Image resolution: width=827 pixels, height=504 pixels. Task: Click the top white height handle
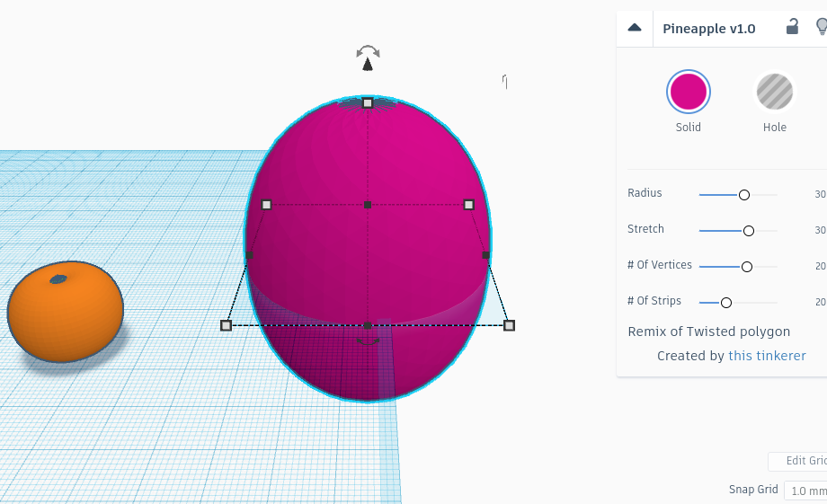[x=368, y=102]
